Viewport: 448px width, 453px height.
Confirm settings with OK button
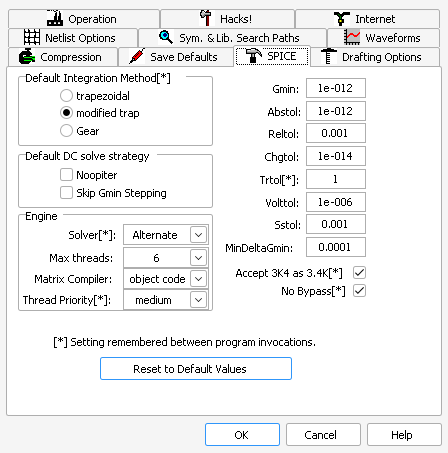[242, 435]
